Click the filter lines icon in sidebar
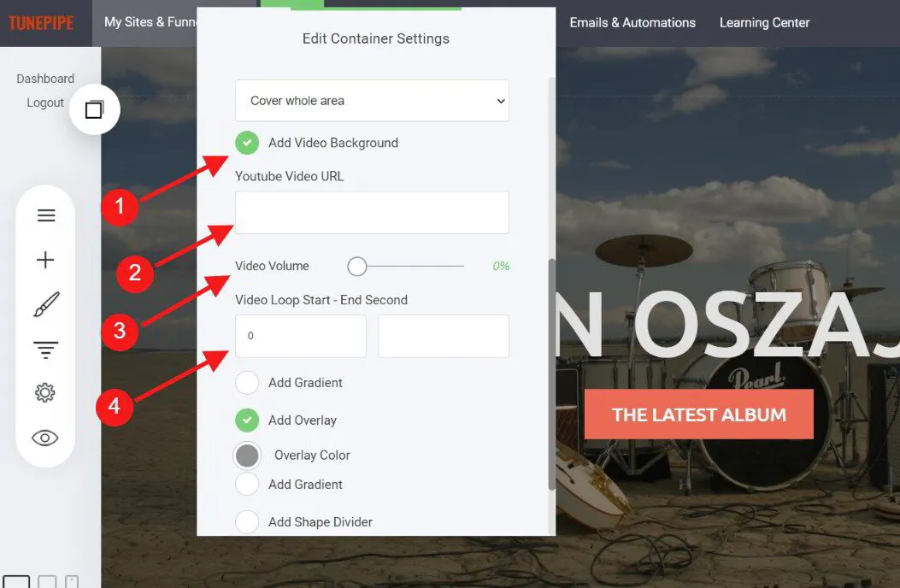The width and height of the screenshot is (900, 588). click(x=46, y=350)
